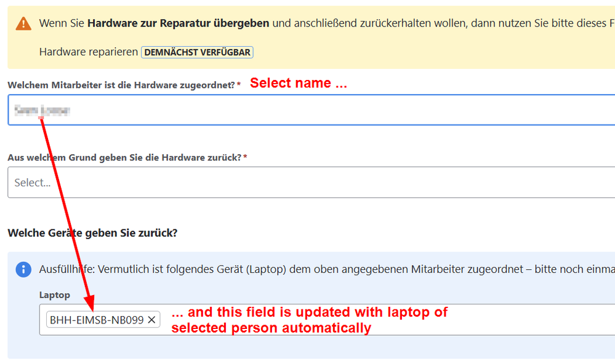Click the 'Ausfüllhilfe' hint text

(327, 269)
